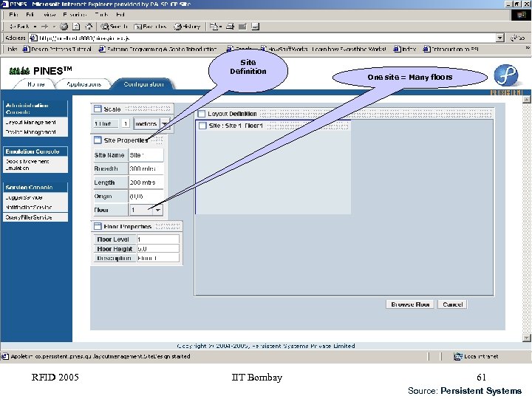The height and width of the screenshot is (399, 532).
Task: Open Layout Management in sidebar
Action: click(x=30, y=122)
